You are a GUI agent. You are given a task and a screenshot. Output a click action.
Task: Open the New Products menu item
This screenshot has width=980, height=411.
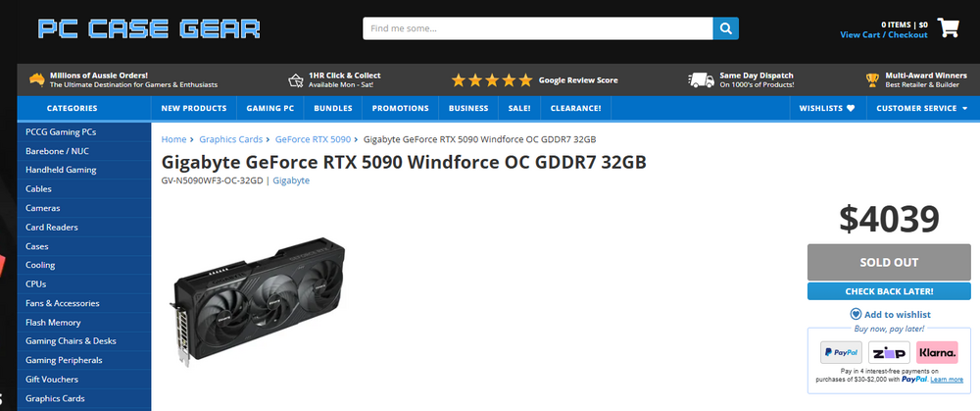tap(194, 108)
